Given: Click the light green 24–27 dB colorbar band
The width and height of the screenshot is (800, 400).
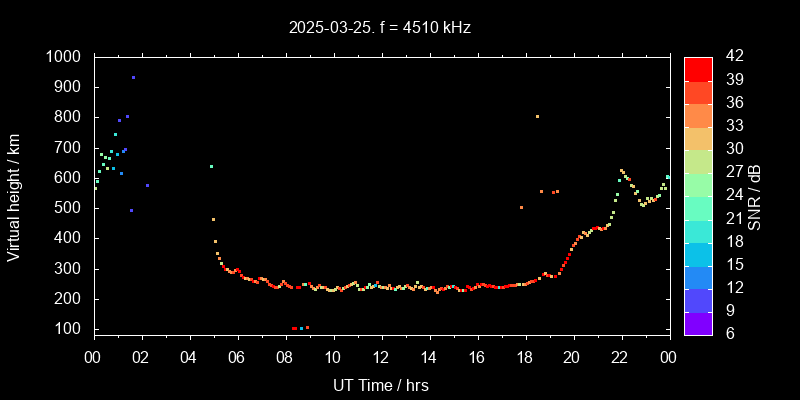Looking at the screenshot, I should (x=698, y=184).
